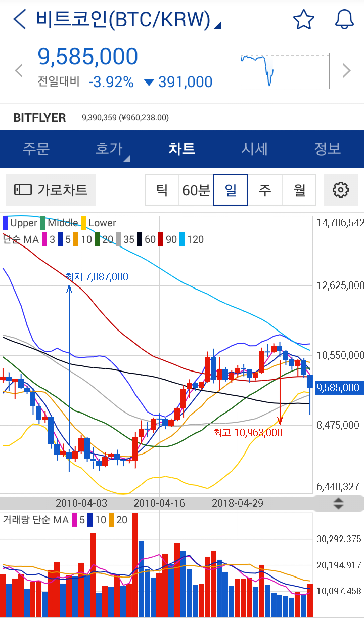Add BTC/KRW to favorites via star icon
Viewport: 364px width, 618px height.
click(x=303, y=19)
